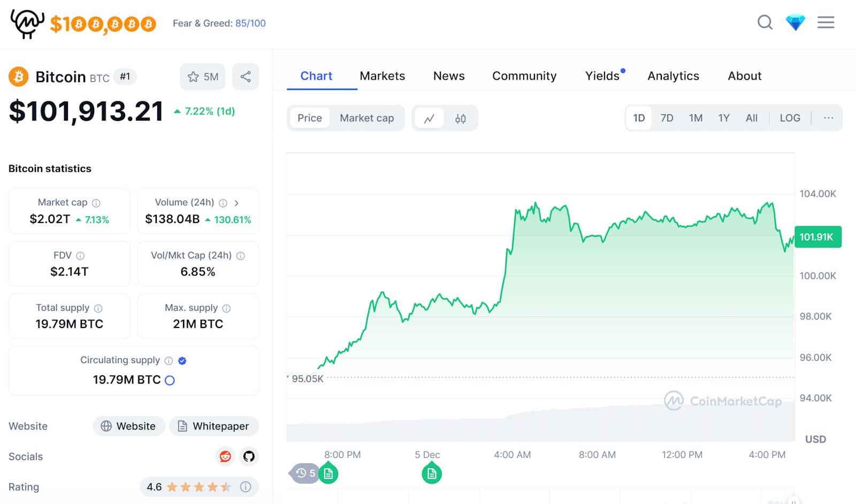Open the hamburger menu
The image size is (856, 504).
coord(826,22)
